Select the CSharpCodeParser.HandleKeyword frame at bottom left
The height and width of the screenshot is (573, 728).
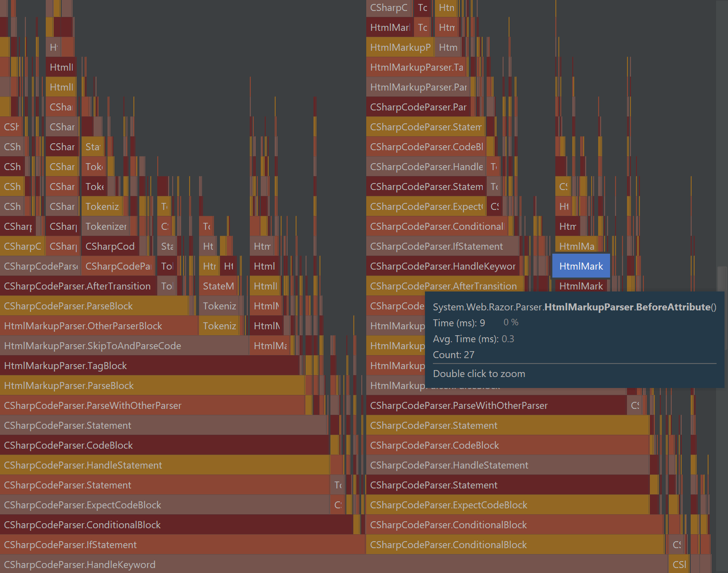[80, 565]
